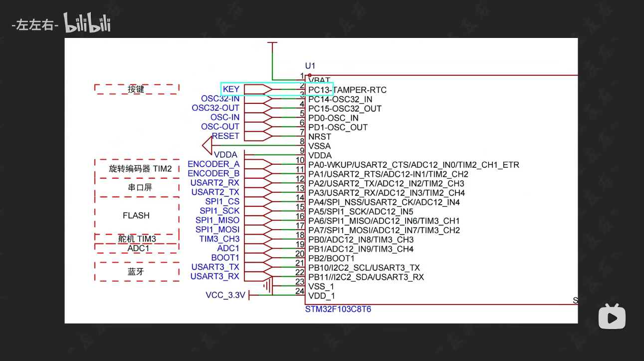Select the 串口屏 dashed box
The image size is (644, 361).
137,188
